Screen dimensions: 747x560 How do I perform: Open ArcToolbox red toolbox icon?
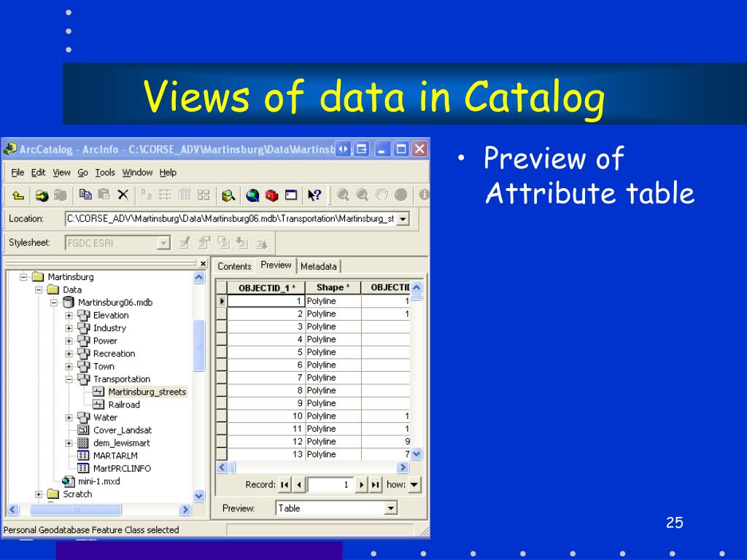click(271, 195)
